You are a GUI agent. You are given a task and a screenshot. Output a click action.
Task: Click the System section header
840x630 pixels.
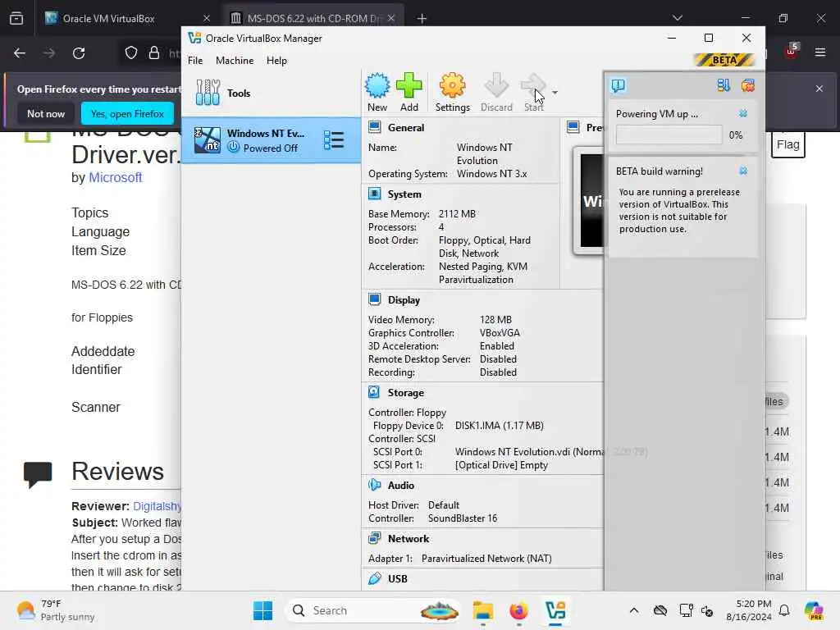404,194
